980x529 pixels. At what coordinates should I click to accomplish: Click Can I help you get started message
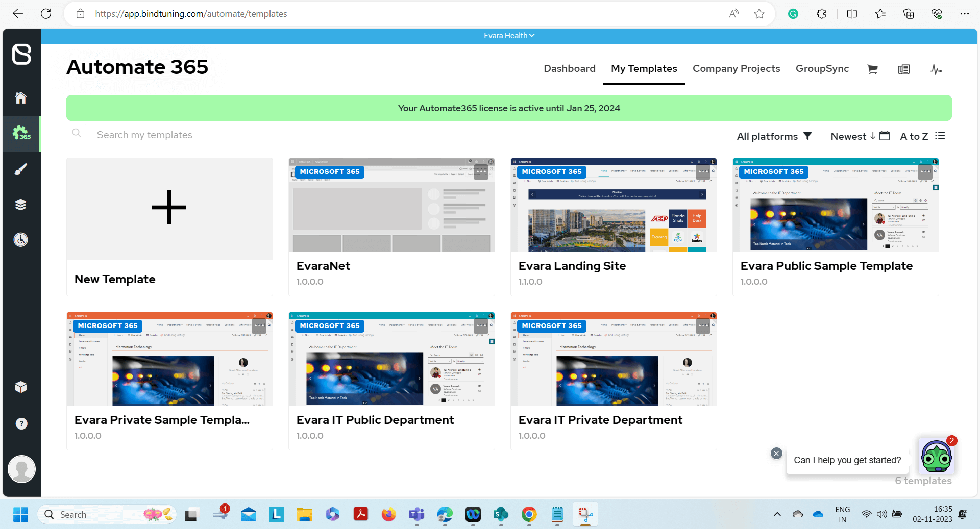click(x=847, y=460)
